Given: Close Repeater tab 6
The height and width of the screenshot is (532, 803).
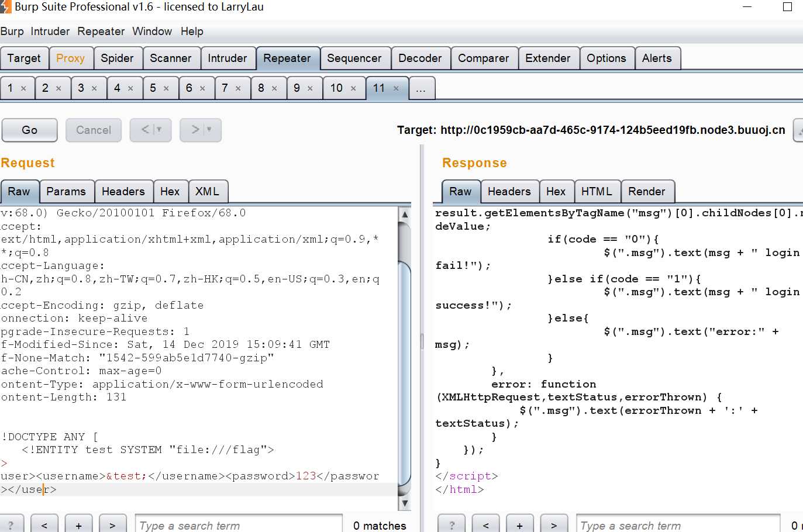Looking at the screenshot, I should [x=202, y=89].
